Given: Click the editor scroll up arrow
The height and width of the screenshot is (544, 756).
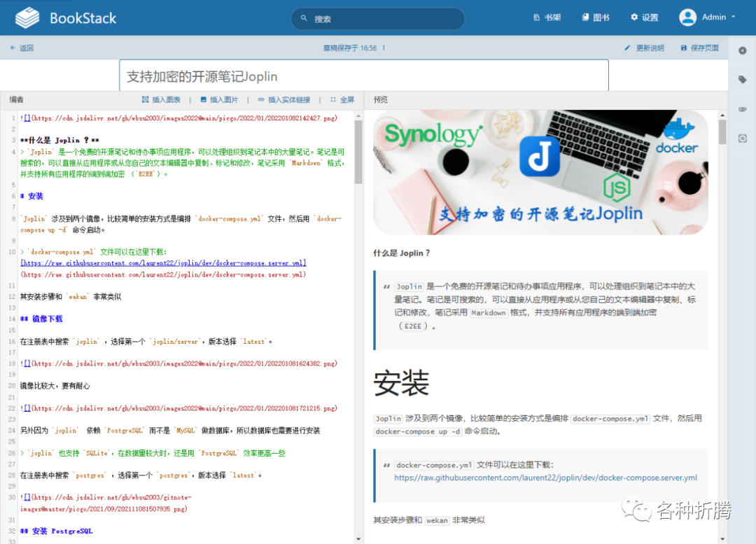Looking at the screenshot, I should pos(358,116).
